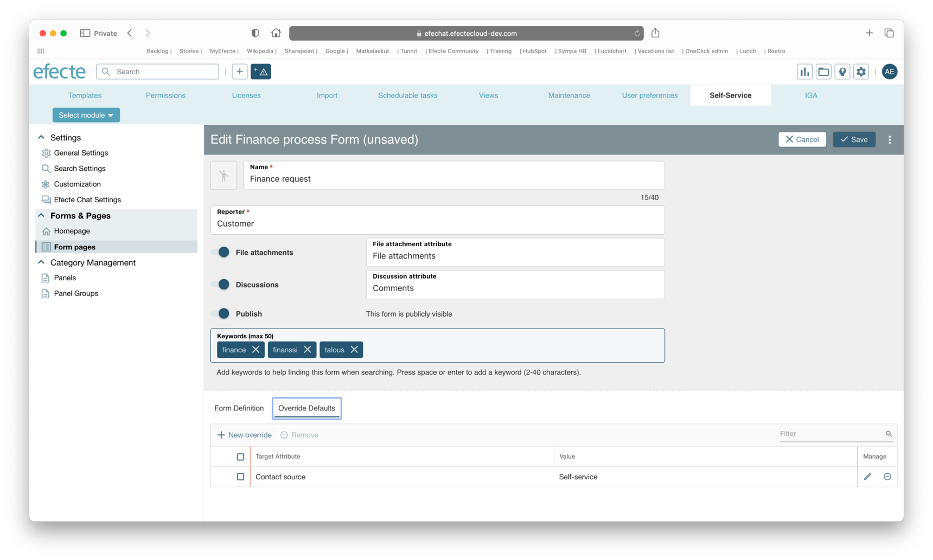Screen dimensions: 933x560
Task: Click the Filter input field
Action: (x=830, y=434)
